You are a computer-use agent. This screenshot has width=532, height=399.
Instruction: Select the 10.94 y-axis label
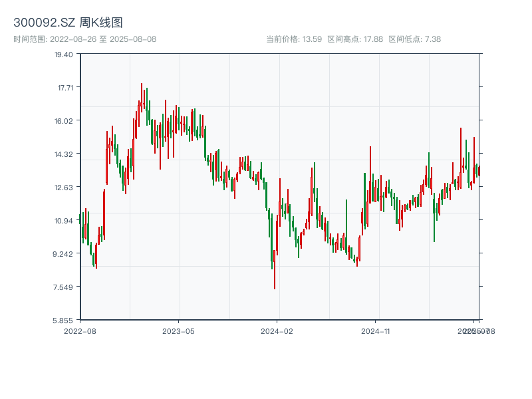coord(64,220)
